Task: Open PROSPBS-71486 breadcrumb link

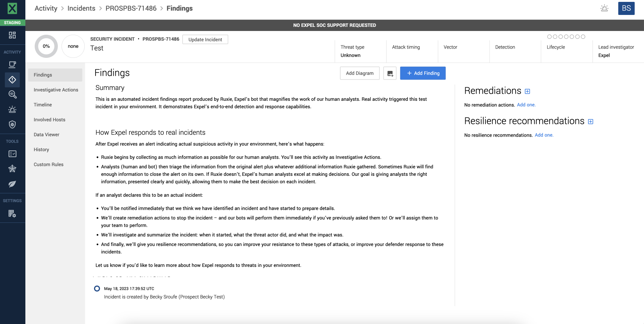Action: [131, 8]
